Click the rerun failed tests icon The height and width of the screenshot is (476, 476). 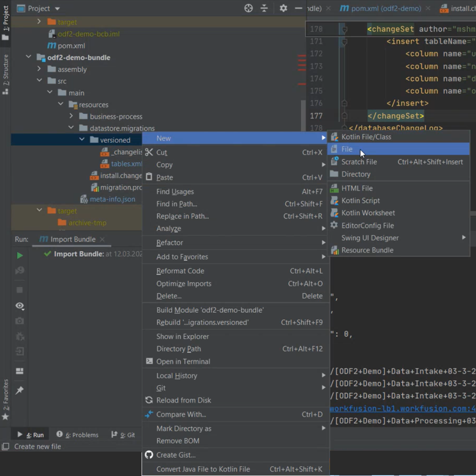[x=20, y=270]
